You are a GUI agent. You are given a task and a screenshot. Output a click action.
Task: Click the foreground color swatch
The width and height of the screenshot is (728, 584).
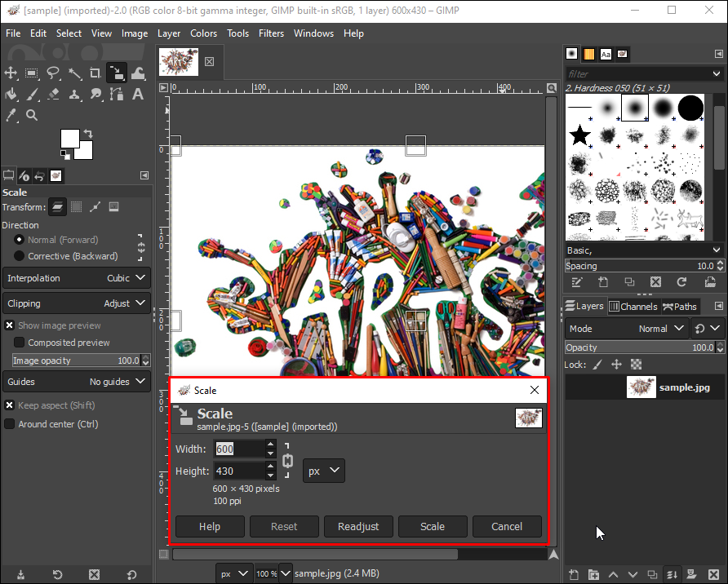click(x=69, y=139)
